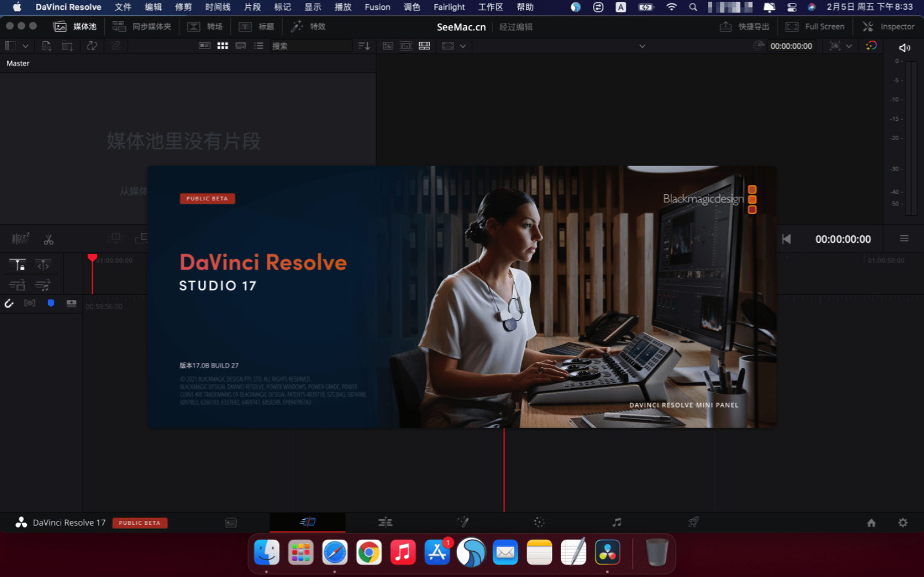924x577 pixels.
Task: Click the Import Media icon
Action: click(47, 46)
